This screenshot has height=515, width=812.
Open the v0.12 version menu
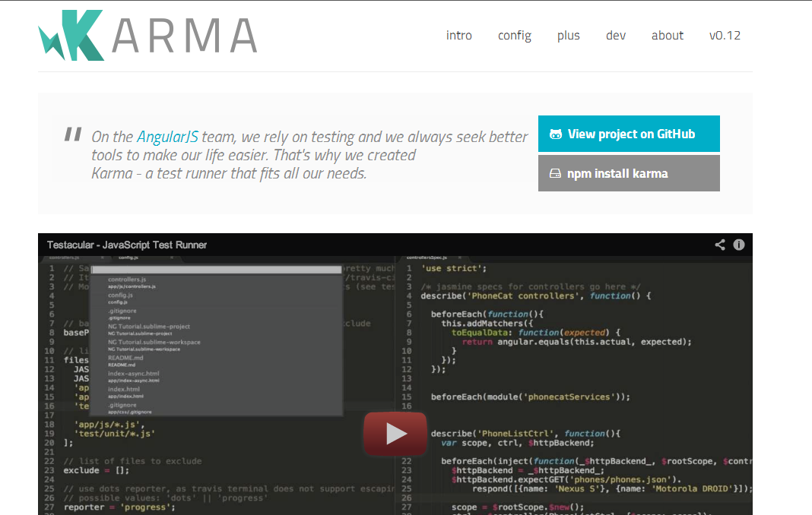tap(725, 36)
